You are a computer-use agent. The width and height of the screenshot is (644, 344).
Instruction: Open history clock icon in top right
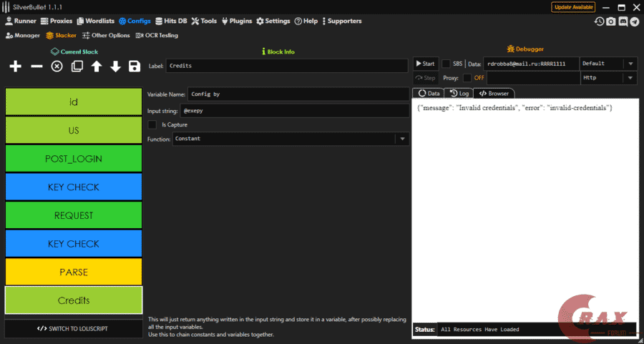point(599,21)
